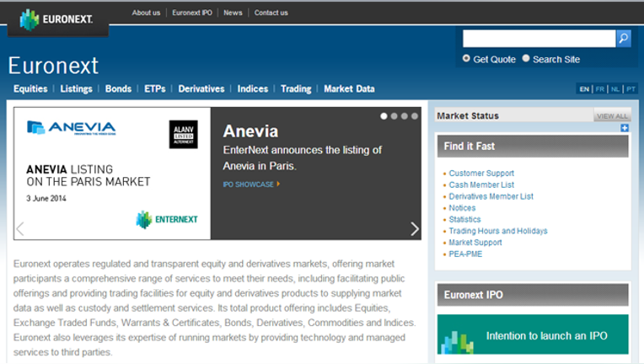The width and height of the screenshot is (644, 364).
Task: Click the Anevia company logo
Action: [72, 127]
